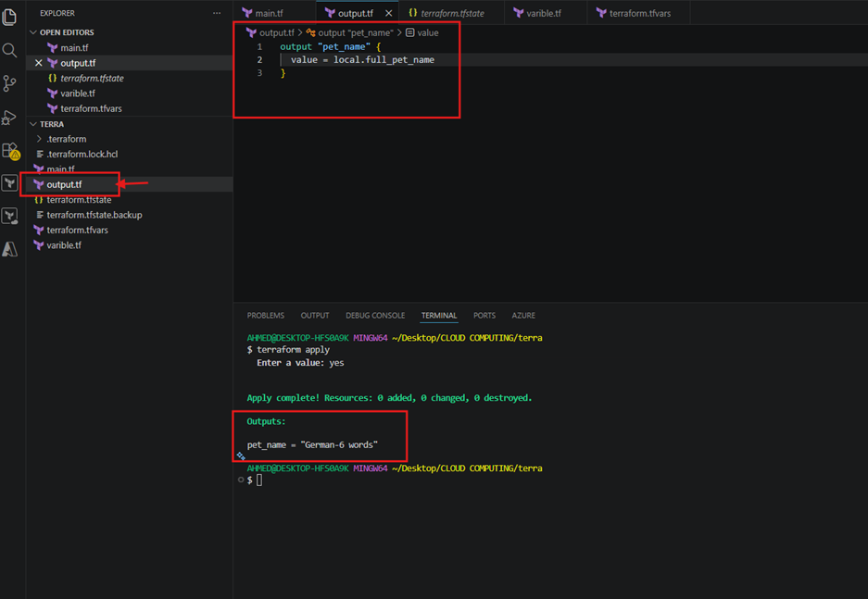868x599 pixels.
Task: Click 'pet_name = "German-6 words"' terminal output
Action: (x=312, y=445)
